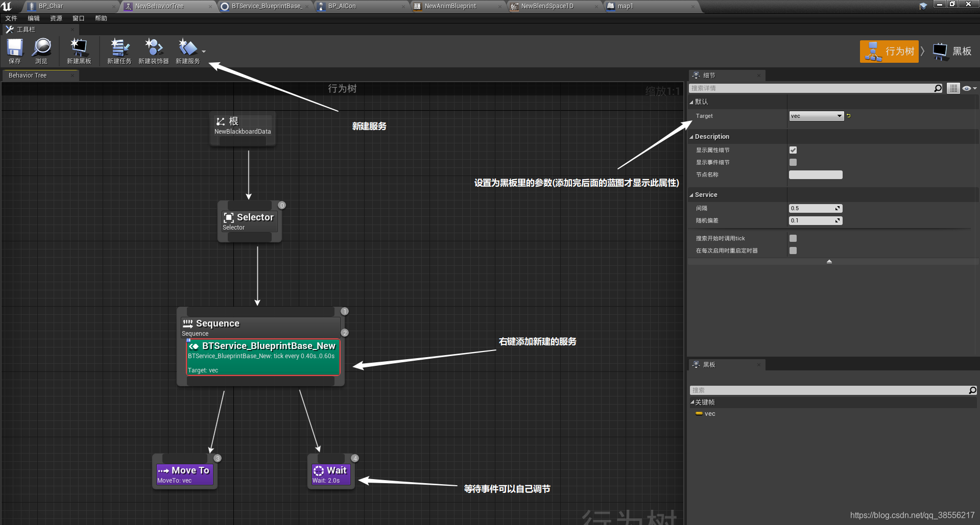Reset Target to default yellow arrow
The height and width of the screenshot is (525, 980).
[849, 116]
